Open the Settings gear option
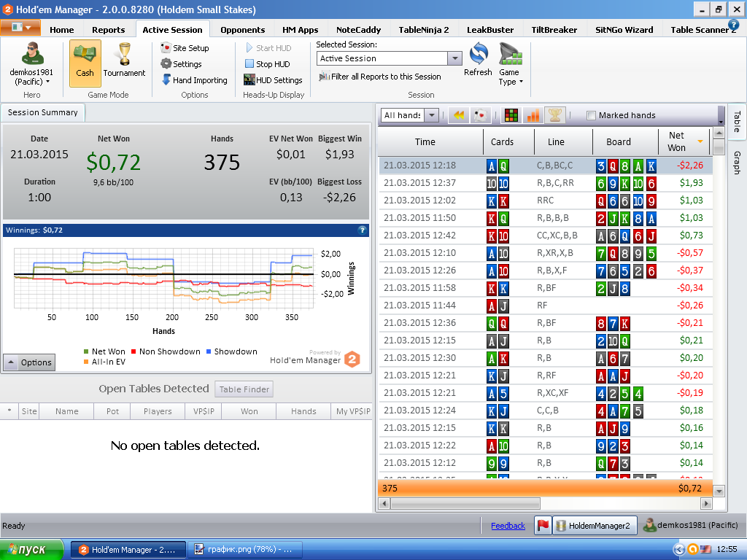This screenshot has height=560, width=747. coord(181,64)
